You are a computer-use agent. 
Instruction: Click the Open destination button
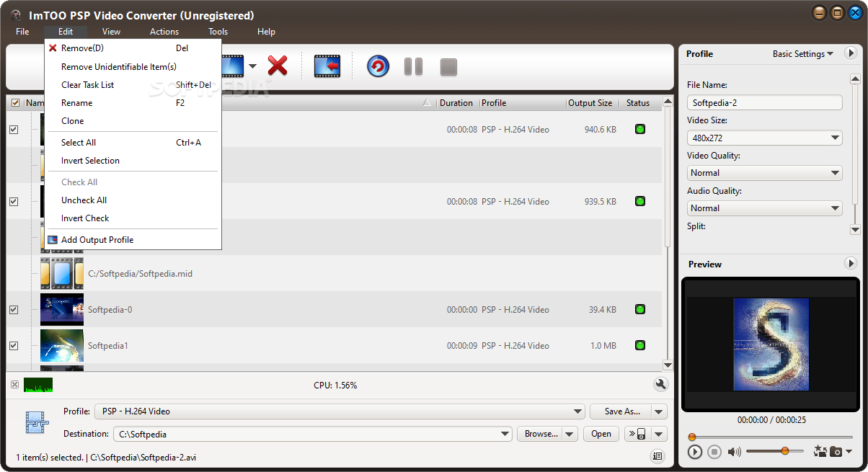pos(601,434)
